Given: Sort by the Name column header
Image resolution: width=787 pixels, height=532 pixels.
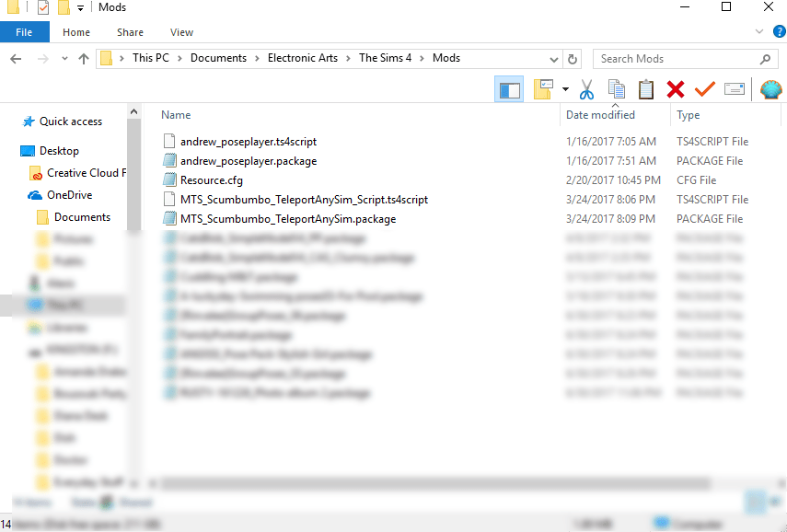Looking at the screenshot, I should coord(176,115).
